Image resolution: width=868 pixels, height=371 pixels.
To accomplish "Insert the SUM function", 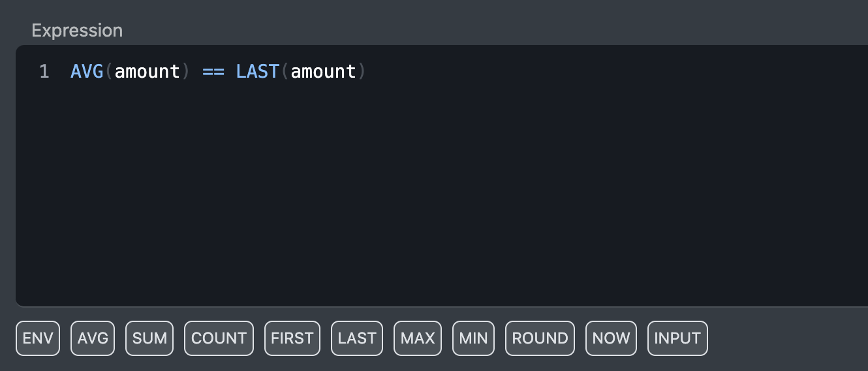I will tap(149, 338).
